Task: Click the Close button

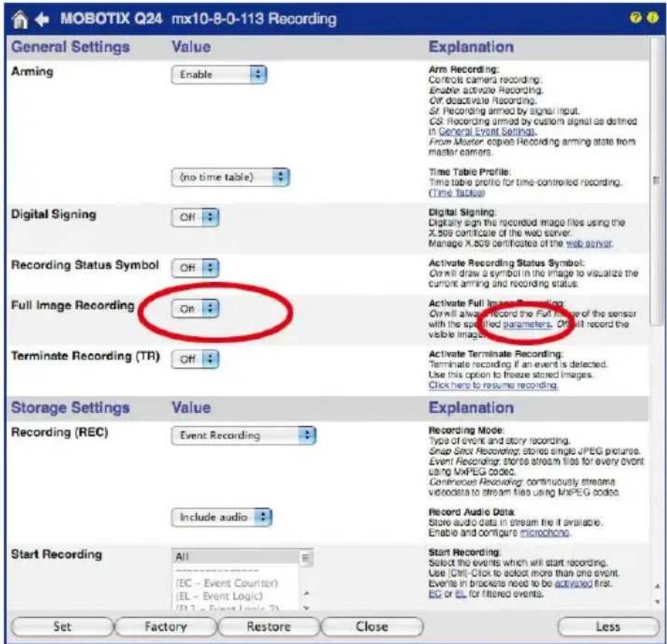Action: (372, 626)
